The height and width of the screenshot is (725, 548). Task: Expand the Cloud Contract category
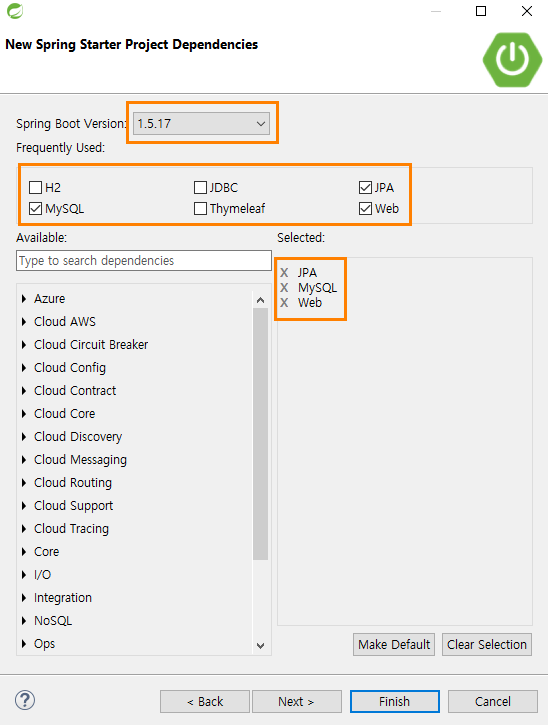(24, 391)
